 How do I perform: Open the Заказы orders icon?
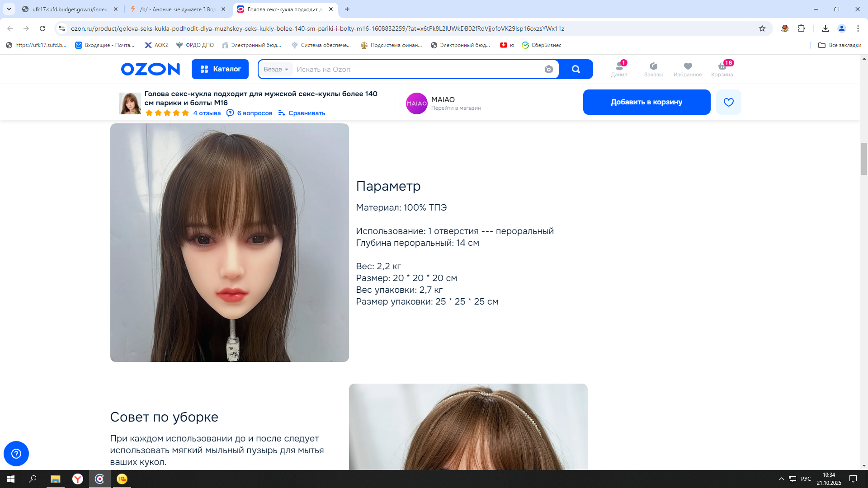[x=653, y=69]
